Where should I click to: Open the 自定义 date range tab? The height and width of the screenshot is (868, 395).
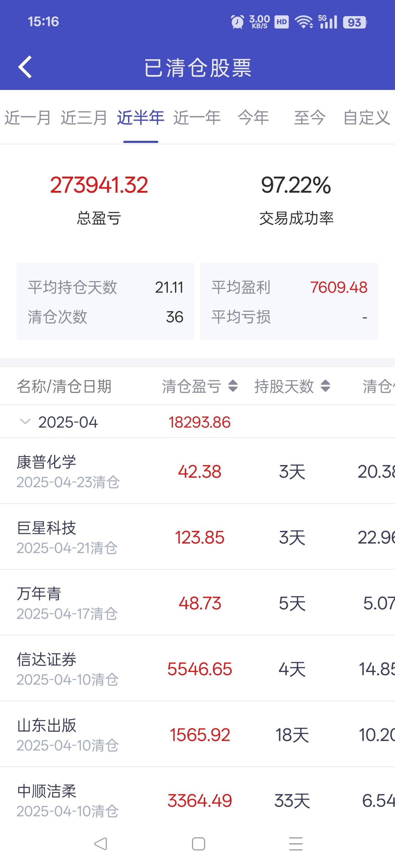click(366, 118)
